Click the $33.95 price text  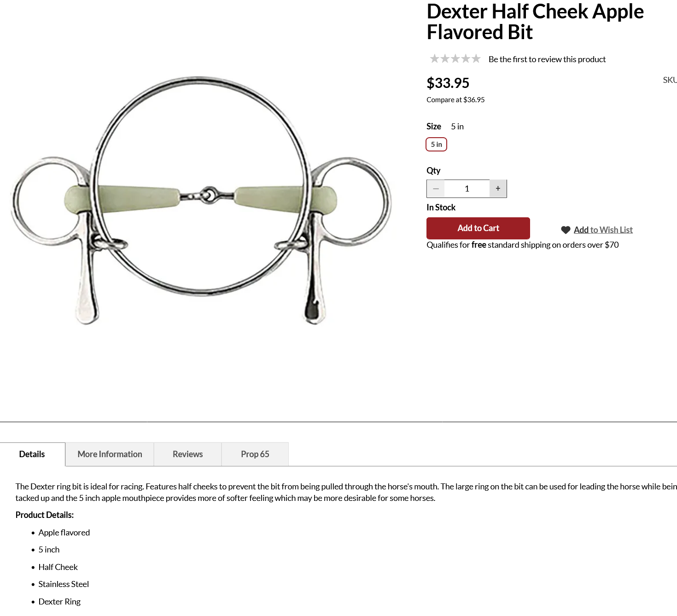pos(448,83)
